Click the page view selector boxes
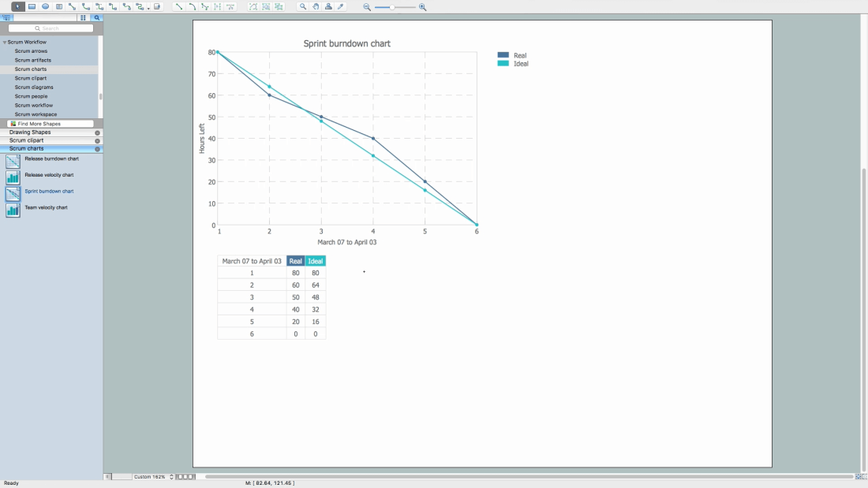 (185, 476)
